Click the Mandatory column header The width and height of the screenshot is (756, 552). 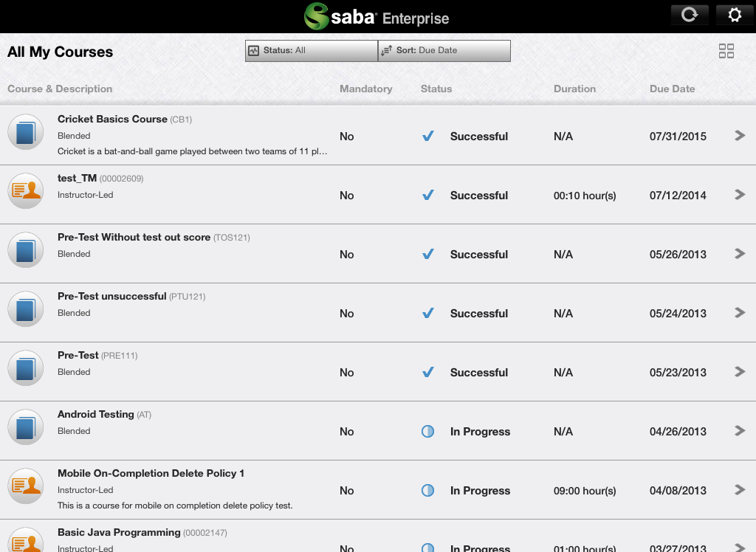tap(366, 89)
